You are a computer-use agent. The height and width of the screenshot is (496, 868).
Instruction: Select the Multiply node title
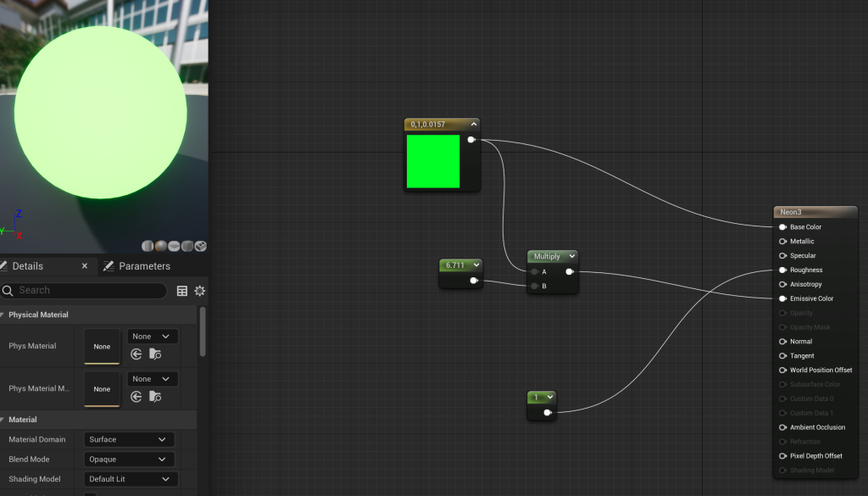(547, 256)
